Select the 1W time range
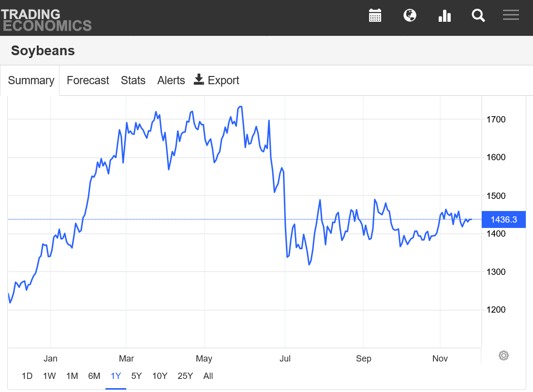 (x=49, y=376)
